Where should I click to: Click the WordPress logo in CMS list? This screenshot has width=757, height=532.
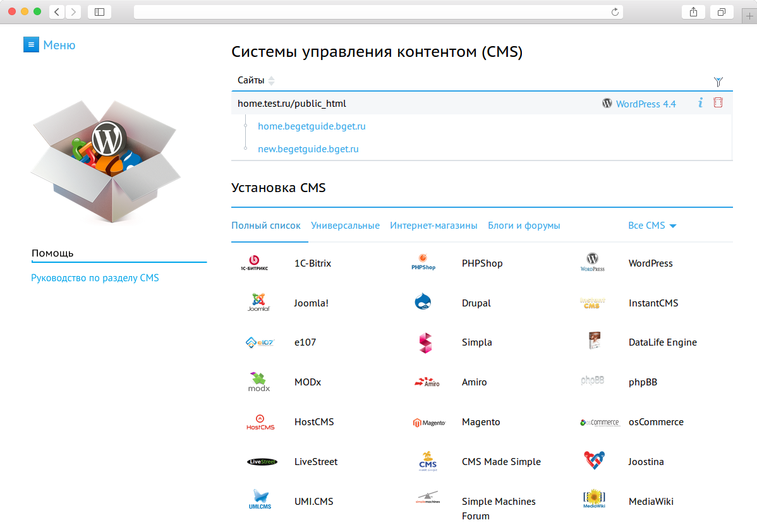(592, 262)
